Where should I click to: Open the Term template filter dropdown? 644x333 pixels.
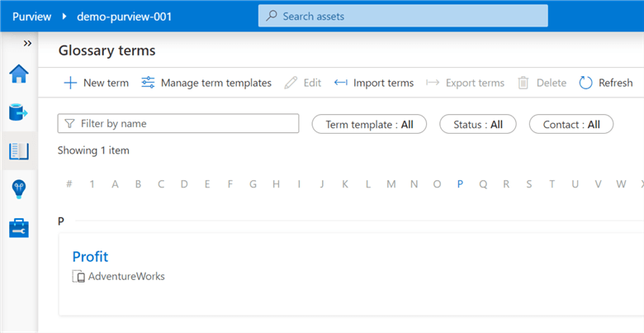[x=369, y=124]
